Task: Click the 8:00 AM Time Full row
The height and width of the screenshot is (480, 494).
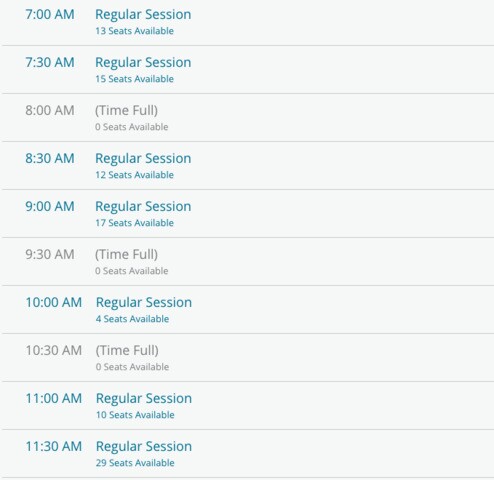Action: coord(248,118)
